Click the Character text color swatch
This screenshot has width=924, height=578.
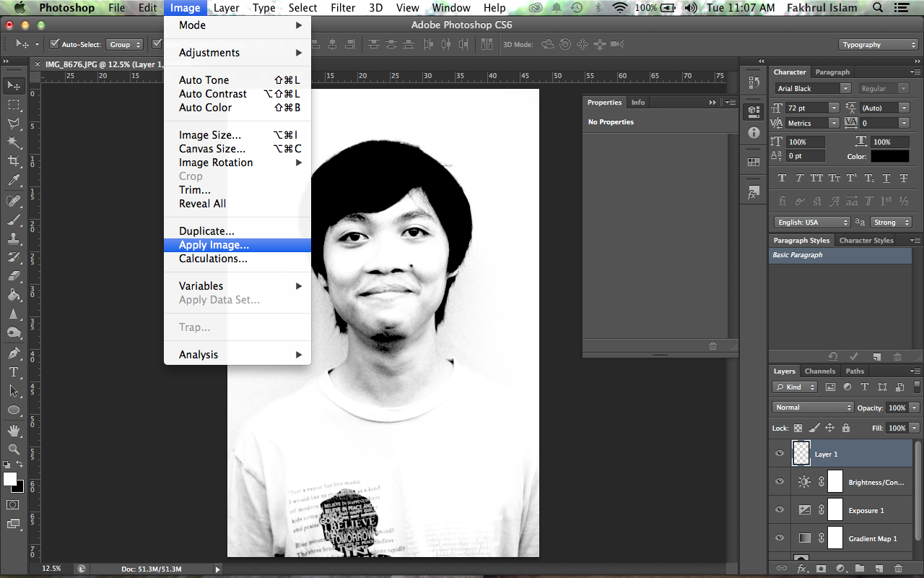(x=889, y=156)
